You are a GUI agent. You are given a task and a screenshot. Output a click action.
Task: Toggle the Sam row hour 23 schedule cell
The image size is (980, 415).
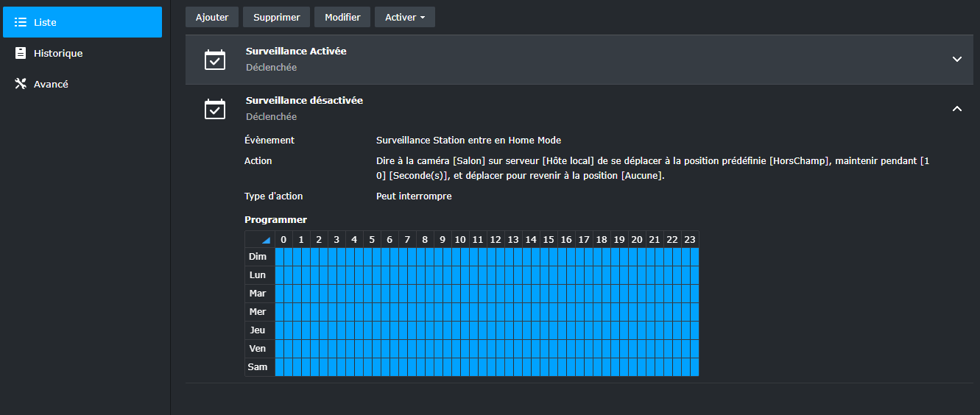point(690,366)
